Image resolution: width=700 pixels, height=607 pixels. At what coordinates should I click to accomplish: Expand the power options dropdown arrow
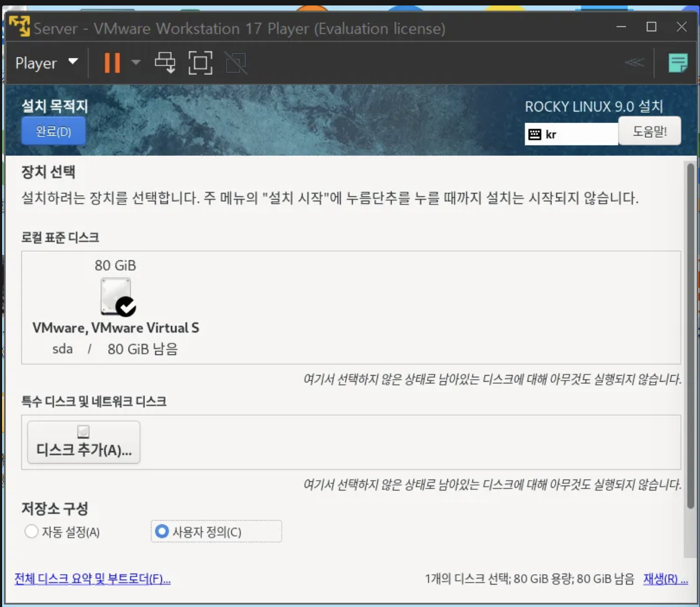click(136, 63)
